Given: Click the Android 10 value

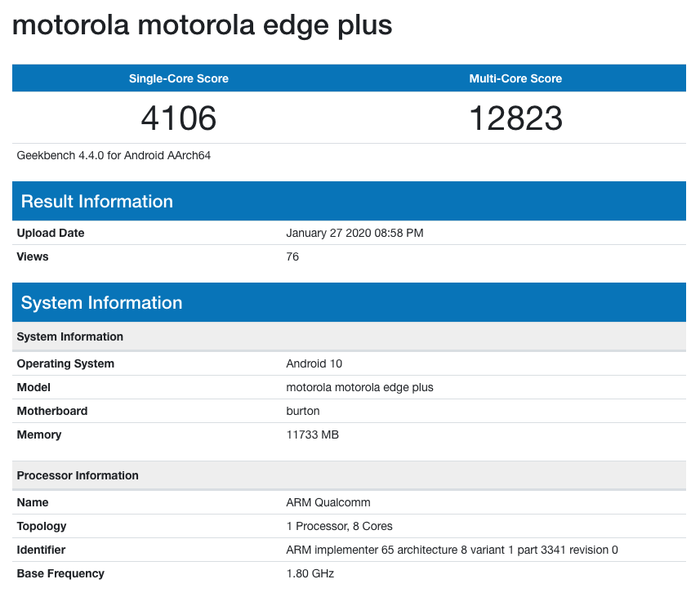Looking at the screenshot, I should (314, 363).
